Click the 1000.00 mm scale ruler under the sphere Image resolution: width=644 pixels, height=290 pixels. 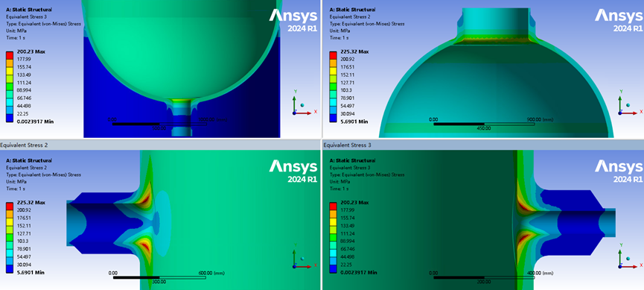tap(163, 124)
